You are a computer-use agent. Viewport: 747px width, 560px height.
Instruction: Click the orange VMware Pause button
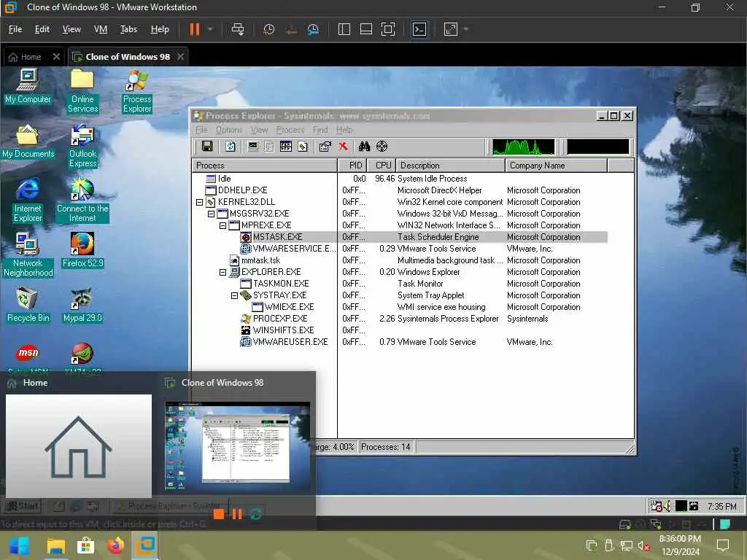coord(194,29)
